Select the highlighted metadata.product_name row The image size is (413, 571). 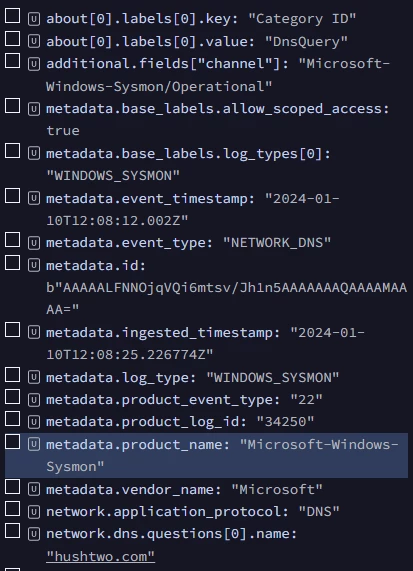pyautogui.click(x=206, y=456)
